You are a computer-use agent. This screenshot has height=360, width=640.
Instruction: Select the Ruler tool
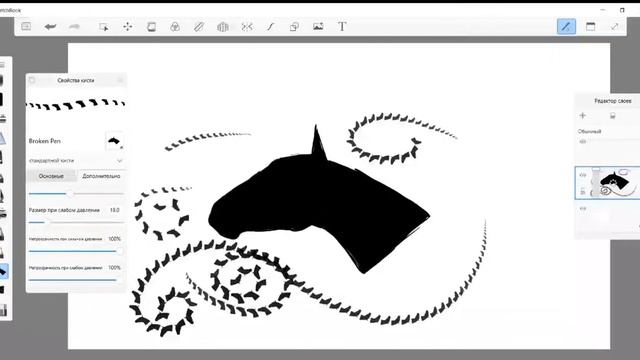(199, 27)
